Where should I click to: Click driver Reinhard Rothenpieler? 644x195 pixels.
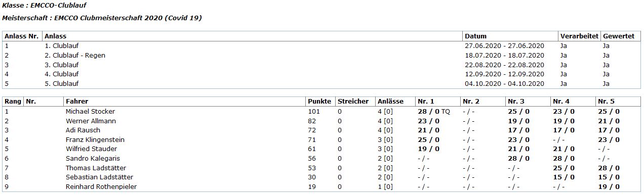click(101, 187)
